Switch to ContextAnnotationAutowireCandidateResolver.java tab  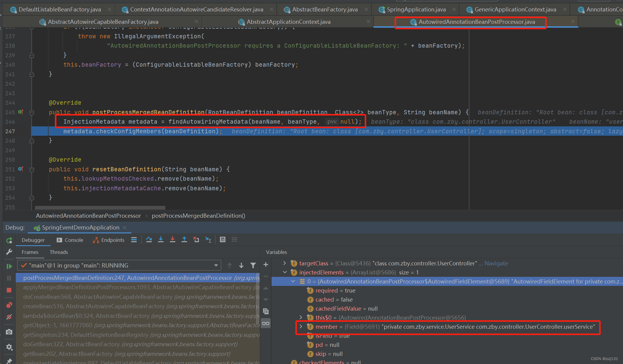tap(196, 9)
